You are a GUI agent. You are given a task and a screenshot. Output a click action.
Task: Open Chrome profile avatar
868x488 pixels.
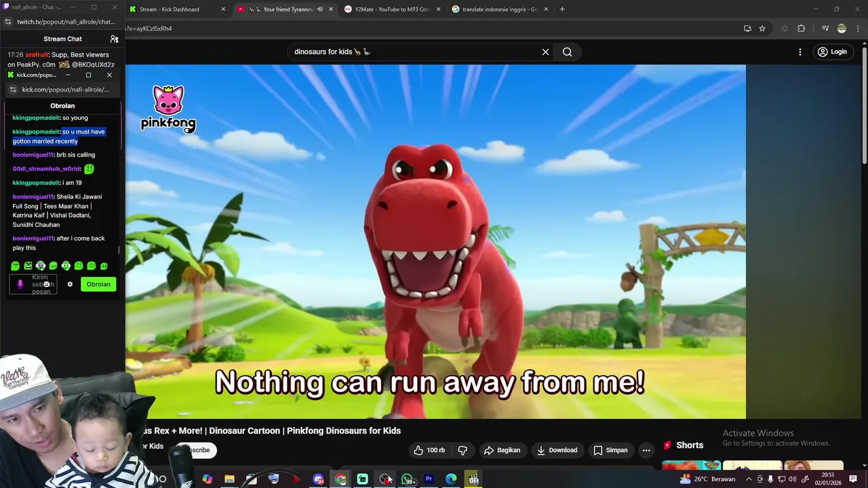pos(842,28)
